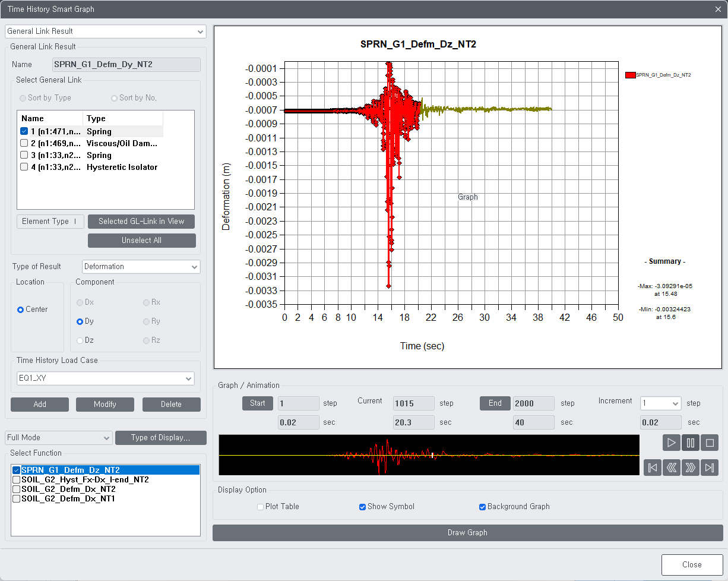Viewport: 728px width, 581px height.
Task: Uncheck general link 1 Spring checkbox
Action: tap(24, 131)
